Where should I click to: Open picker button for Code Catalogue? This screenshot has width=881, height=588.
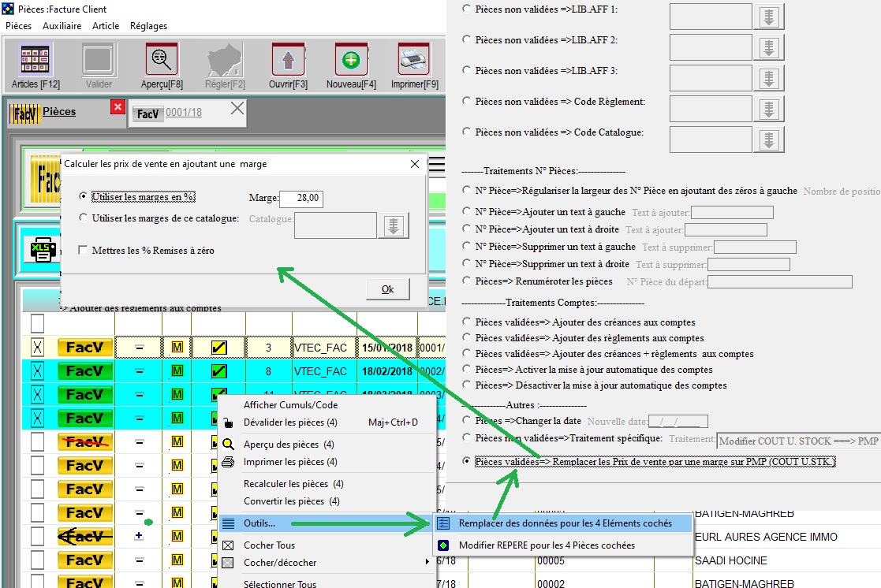click(769, 140)
